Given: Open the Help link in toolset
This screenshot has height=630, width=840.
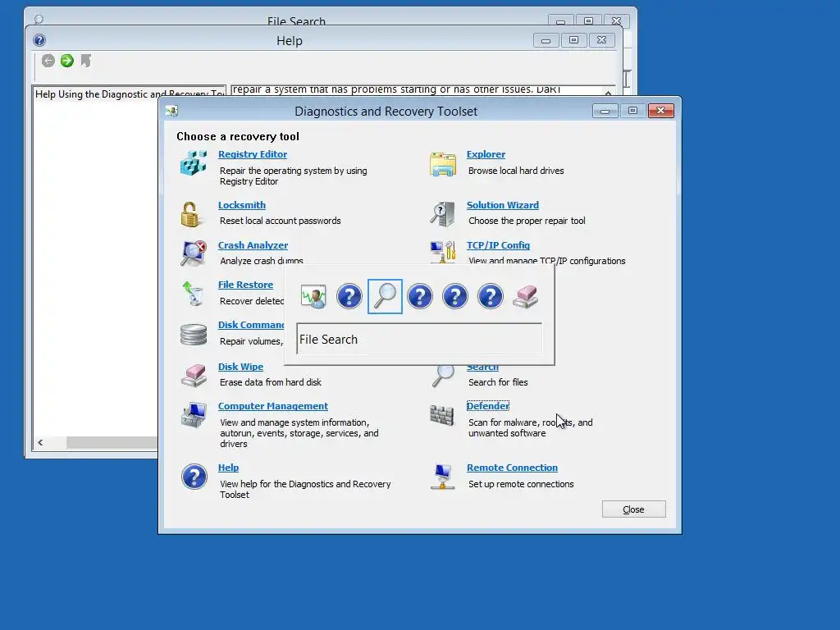Looking at the screenshot, I should pos(228,468).
